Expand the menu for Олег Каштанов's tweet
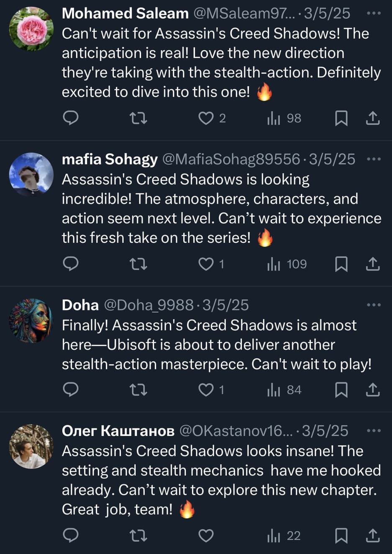The image size is (392, 554). coord(374,430)
